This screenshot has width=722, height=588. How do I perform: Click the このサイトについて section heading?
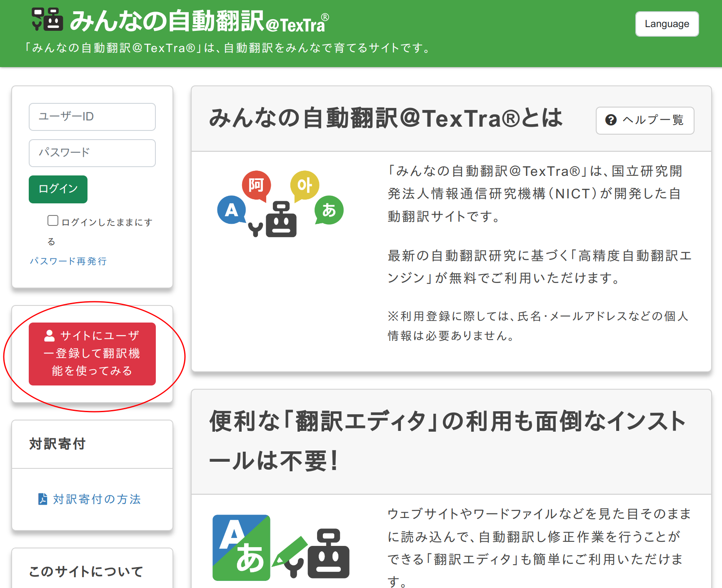[86, 571]
